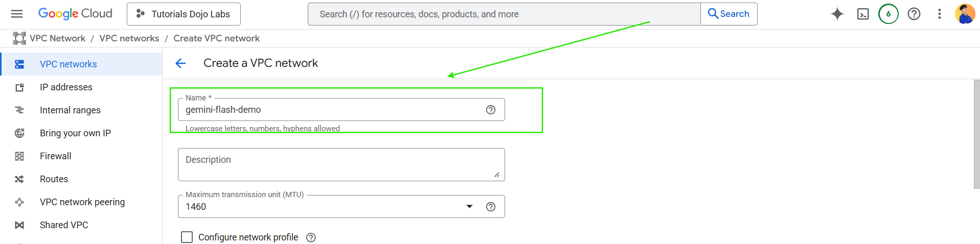Show help tooltip for Name field

pos(491,110)
